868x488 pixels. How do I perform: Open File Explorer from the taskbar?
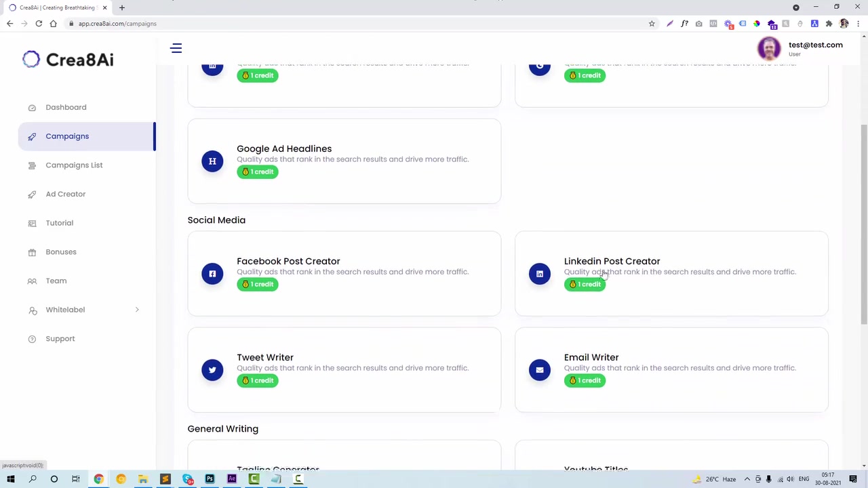click(143, 479)
